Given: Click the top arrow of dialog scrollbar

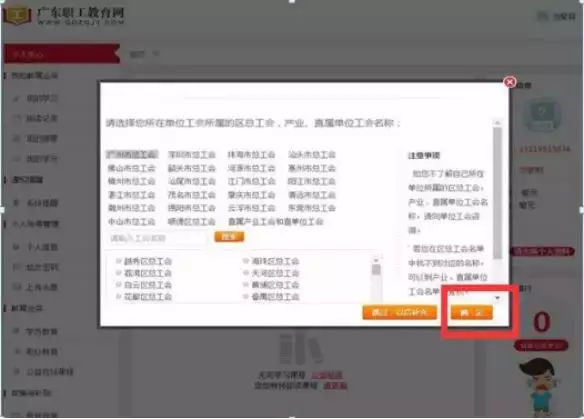Looking at the screenshot, I should [497, 123].
